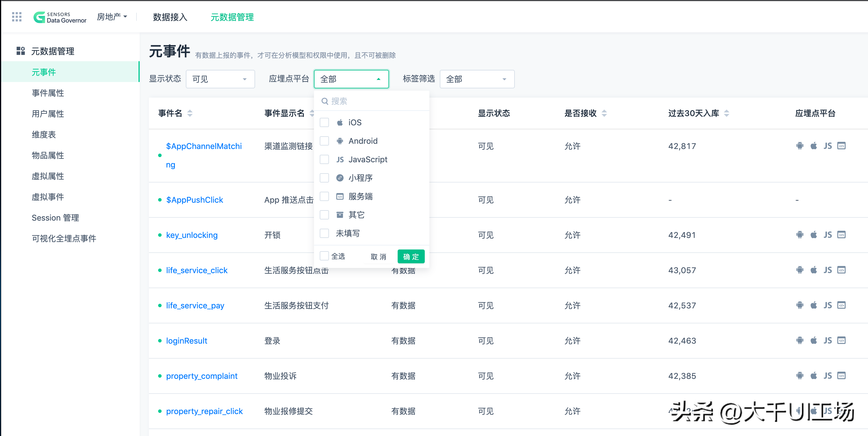Click the Android icon in $AppChannelMatching row
Image resolution: width=868 pixels, height=436 pixels.
800,146
